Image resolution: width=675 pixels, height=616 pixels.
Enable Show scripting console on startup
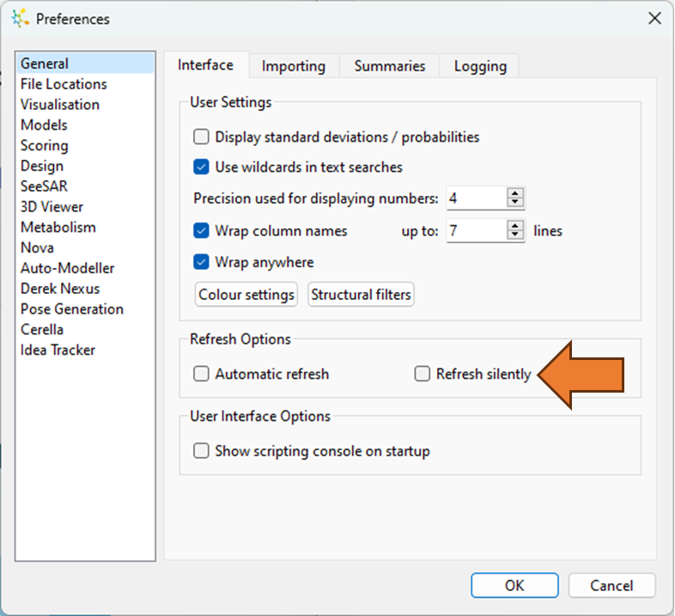point(201,451)
